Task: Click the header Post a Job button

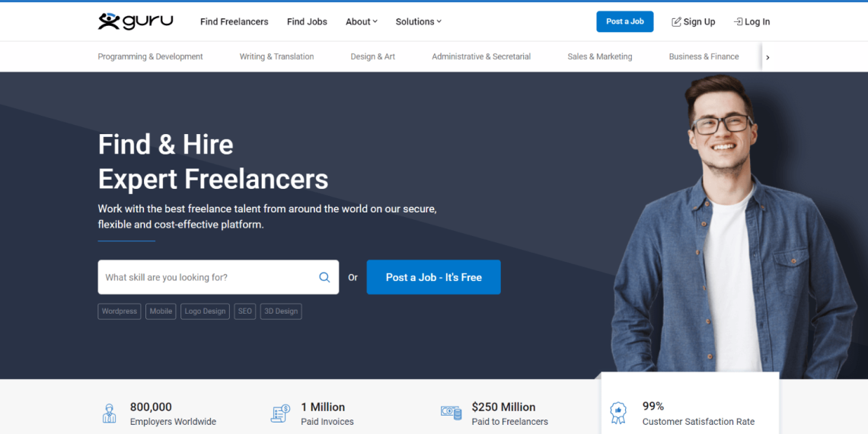Action: pos(625,21)
